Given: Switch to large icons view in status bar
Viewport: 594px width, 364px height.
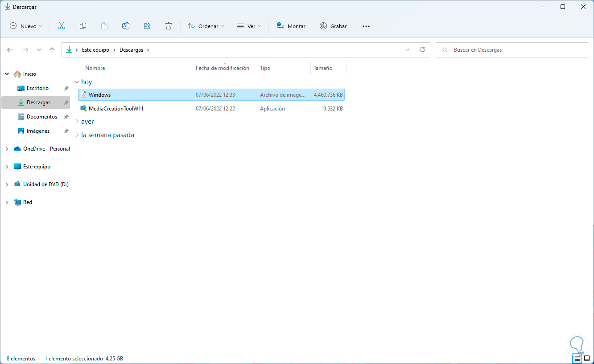Looking at the screenshot, I should click(587, 358).
